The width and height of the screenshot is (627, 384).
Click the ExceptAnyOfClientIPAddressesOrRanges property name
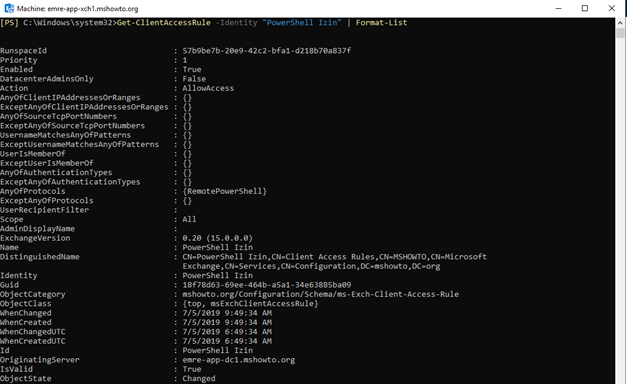pos(84,107)
